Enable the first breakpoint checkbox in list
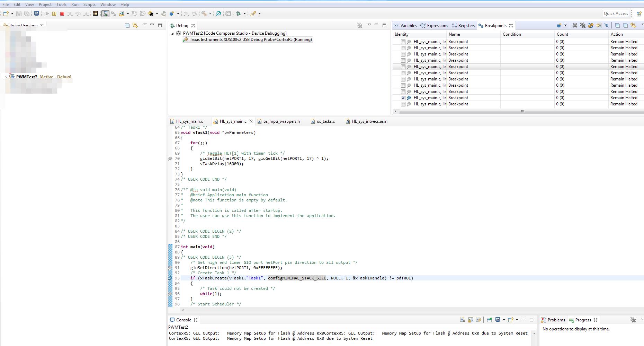 403,42
